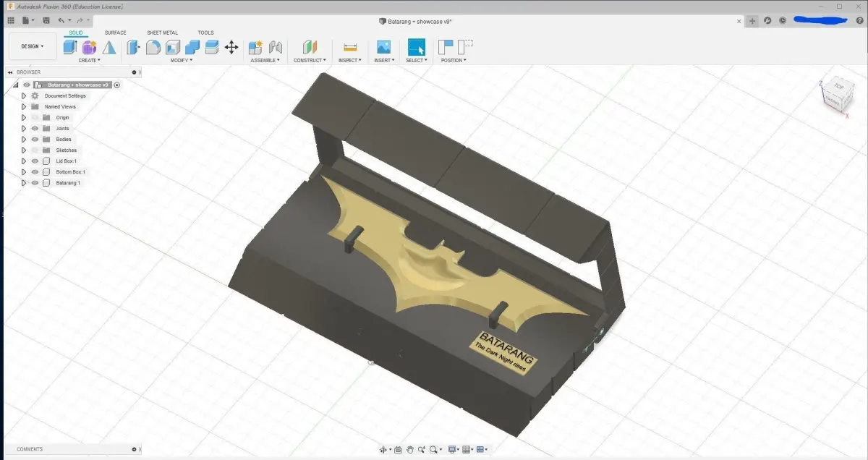Expand the Lid Box:1 component

(24, 161)
